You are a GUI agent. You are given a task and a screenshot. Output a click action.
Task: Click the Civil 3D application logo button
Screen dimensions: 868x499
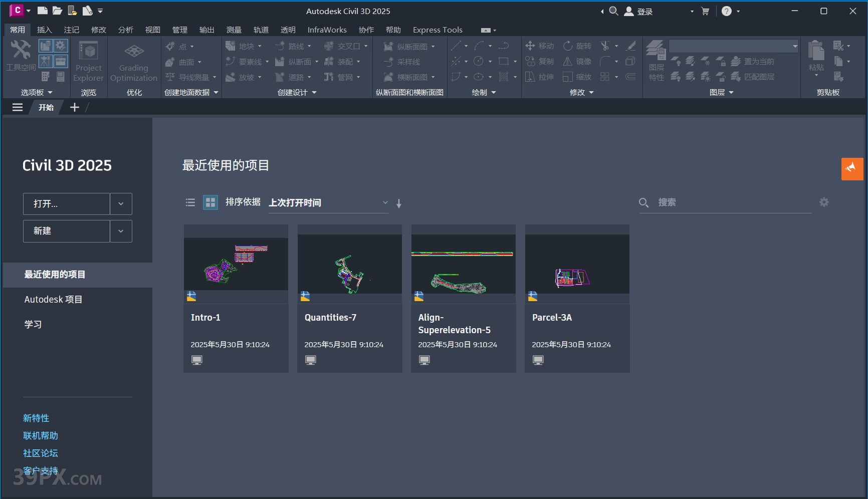[17, 10]
